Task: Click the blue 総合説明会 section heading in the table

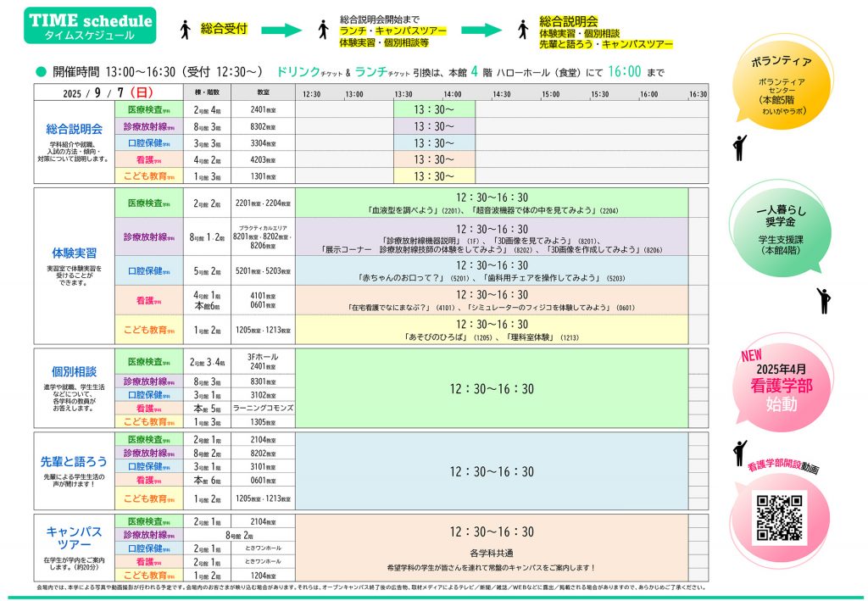Action: pos(75,130)
